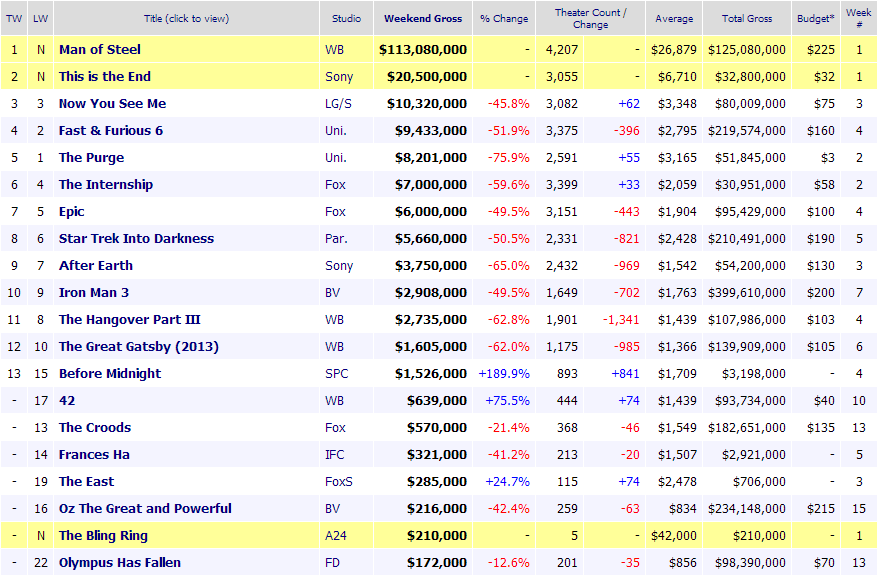Sort by % Change column header
This screenshot has width=878, height=577.
[504, 18]
